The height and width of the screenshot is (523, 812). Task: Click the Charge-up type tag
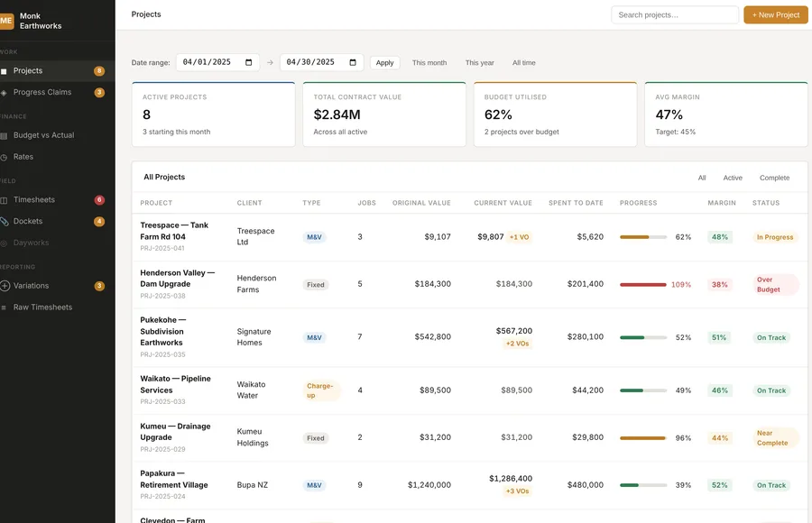tap(321, 390)
